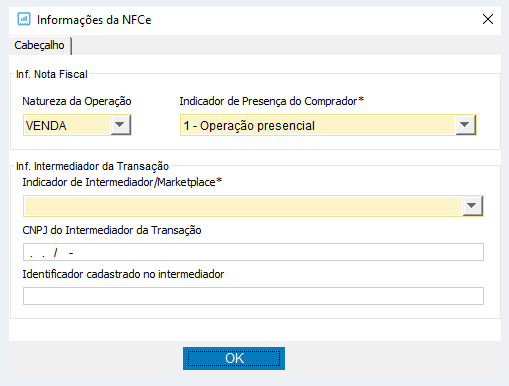
Task: Click the 'Identificador cadastrado no intermediador' label
Action: point(123,274)
